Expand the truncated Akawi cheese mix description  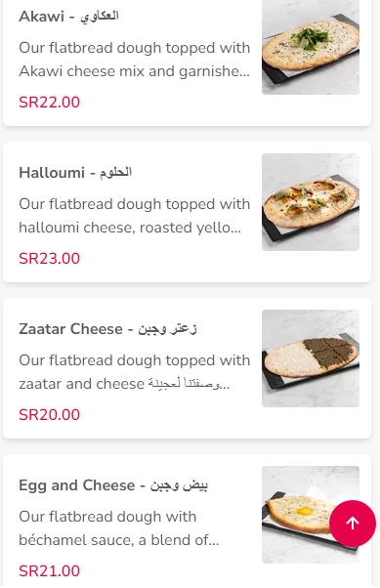point(134,60)
